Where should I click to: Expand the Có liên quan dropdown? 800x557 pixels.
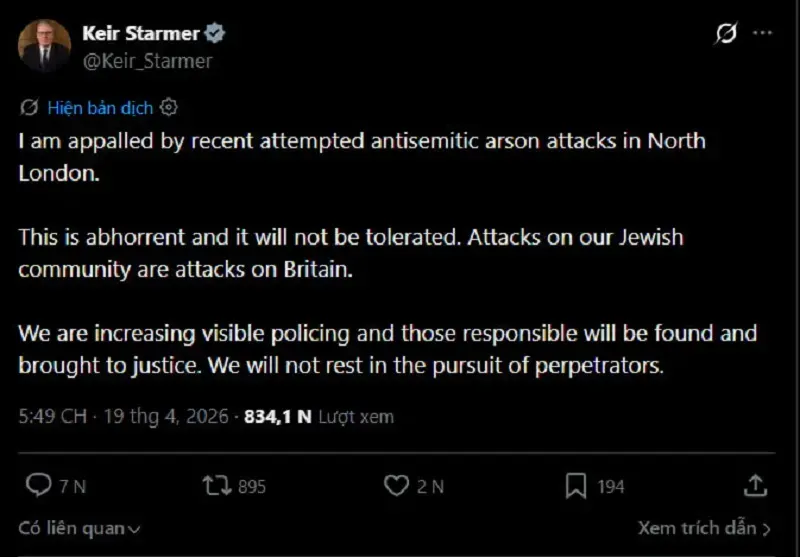point(80,528)
